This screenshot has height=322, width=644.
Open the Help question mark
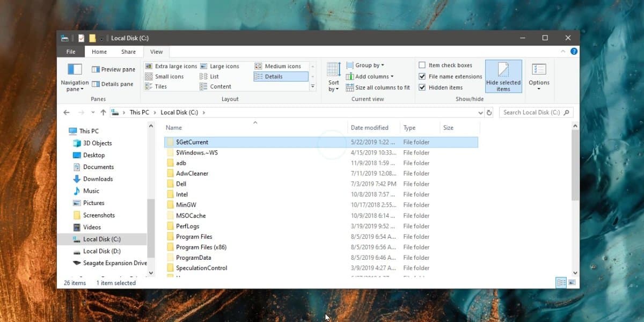(x=574, y=52)
